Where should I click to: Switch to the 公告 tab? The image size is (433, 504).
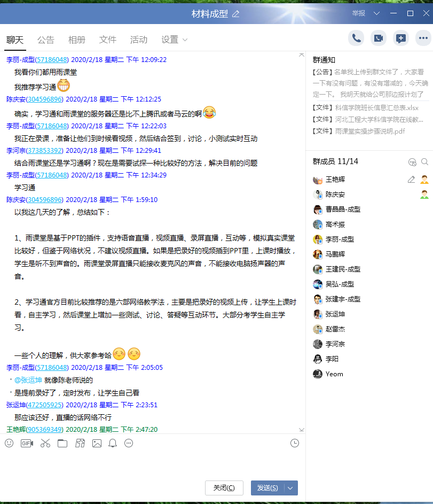[x=46, y=40]
